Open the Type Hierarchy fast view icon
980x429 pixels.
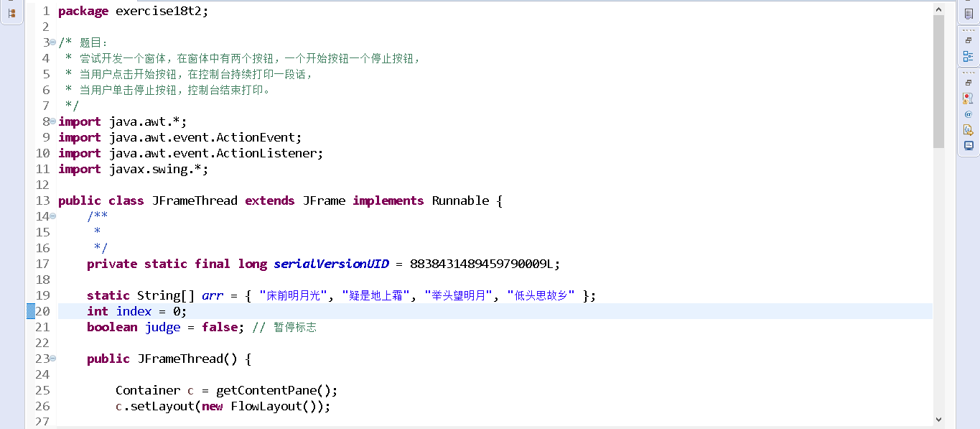pyautogui.click(x=11, y=13)
